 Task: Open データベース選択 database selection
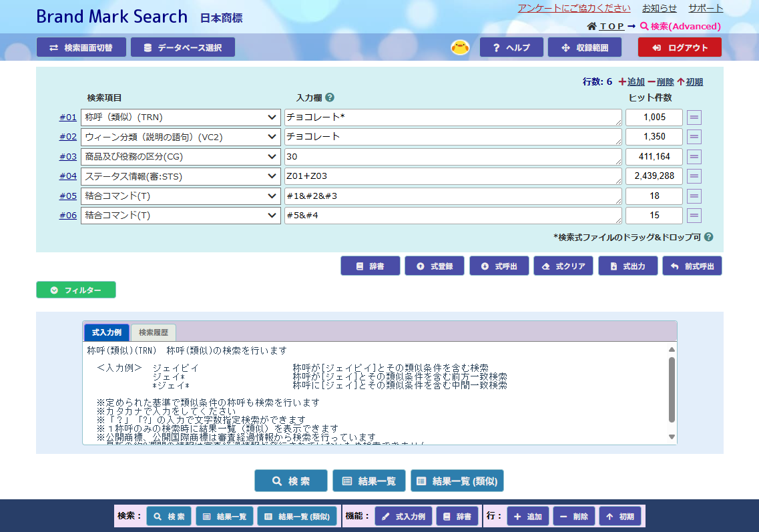[x=183, y=47]
